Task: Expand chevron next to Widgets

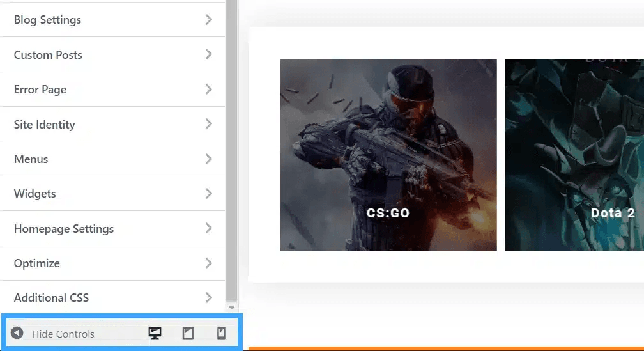Action: coord(209,194)
